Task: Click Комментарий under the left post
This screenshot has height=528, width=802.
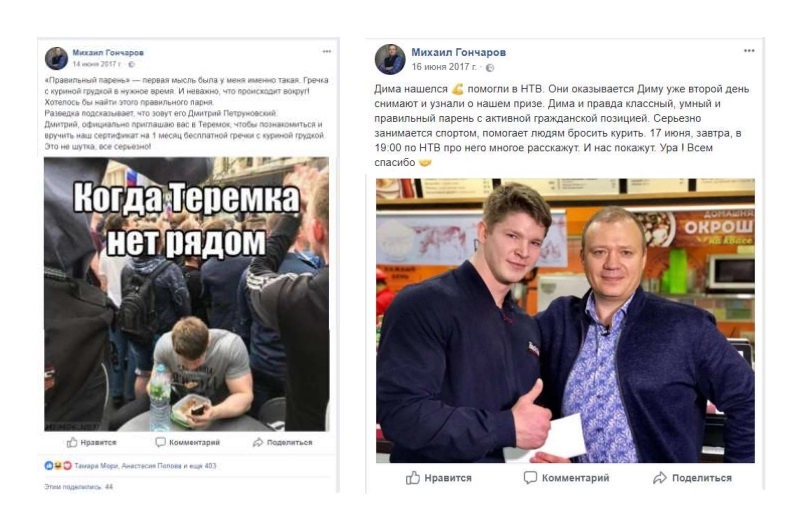Action: coord(187,442)
